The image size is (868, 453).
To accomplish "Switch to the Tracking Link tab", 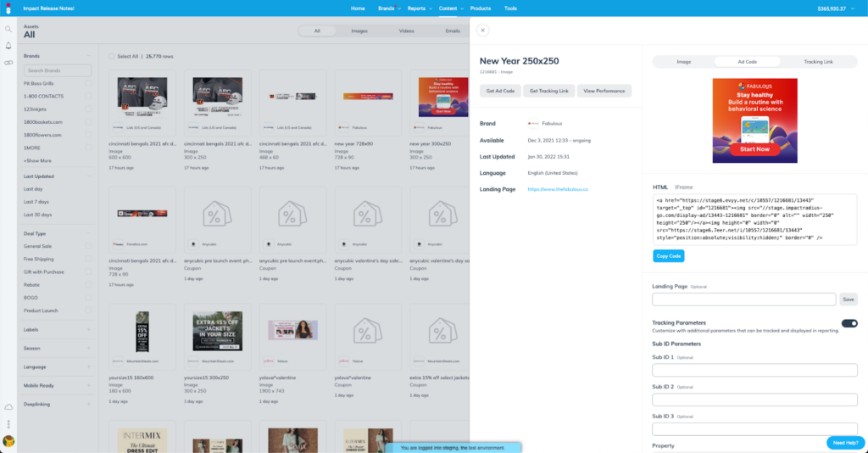I will [818, 62].
